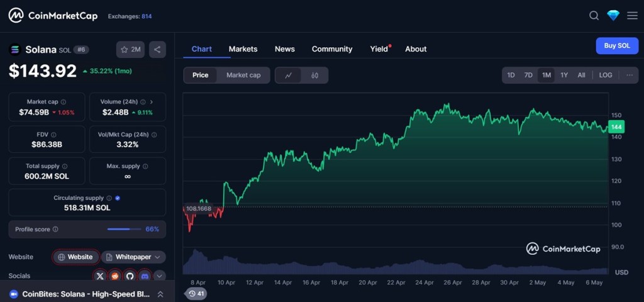Screen dimensions: 644x302
Task: Click the Max. supply info icon
Action: (x=145, y=166)
